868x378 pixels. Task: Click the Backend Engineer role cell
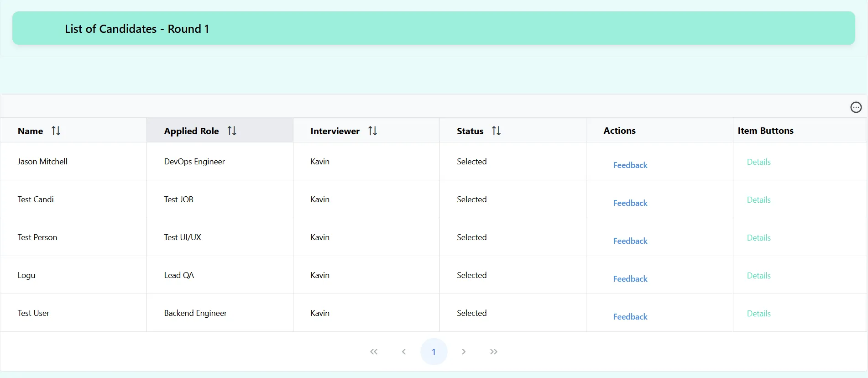click(195, 313)
